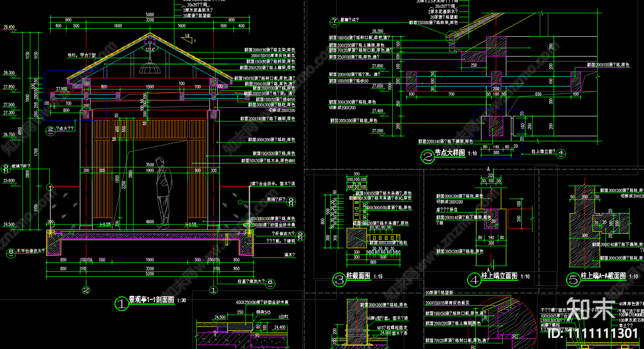
Task: Click the roof apex angle text '122.6°'
Action: click(x=150, y=50)
